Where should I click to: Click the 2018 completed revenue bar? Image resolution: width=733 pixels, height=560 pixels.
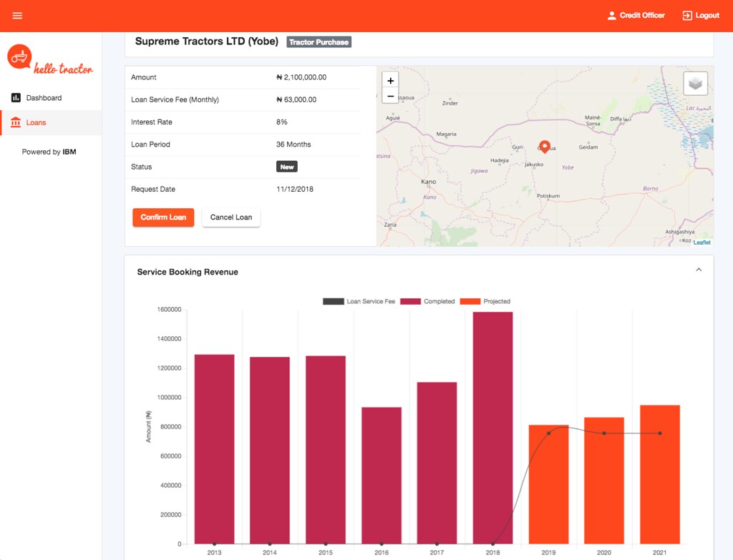(x=492, y=428)
